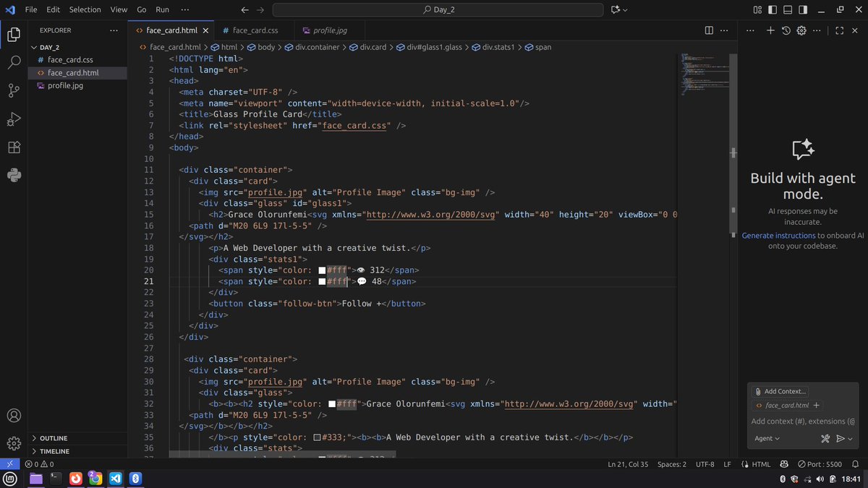Open the Accounts icon in activity bar
The height and width of the screenshot is (488, 868).
(14, 416)
